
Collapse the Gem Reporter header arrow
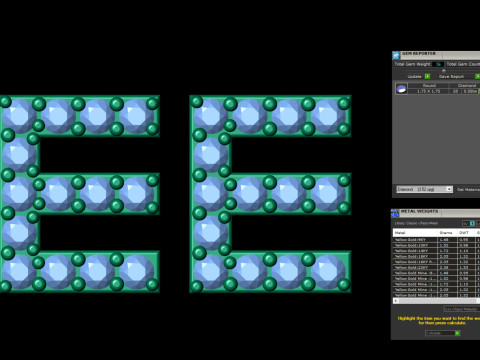click(444, 70)
